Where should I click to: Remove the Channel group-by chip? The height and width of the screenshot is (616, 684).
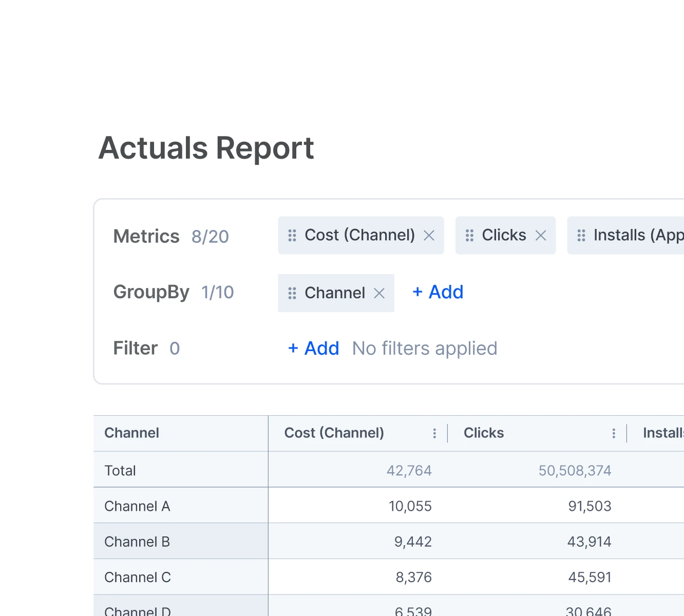(x=379, y=293)
